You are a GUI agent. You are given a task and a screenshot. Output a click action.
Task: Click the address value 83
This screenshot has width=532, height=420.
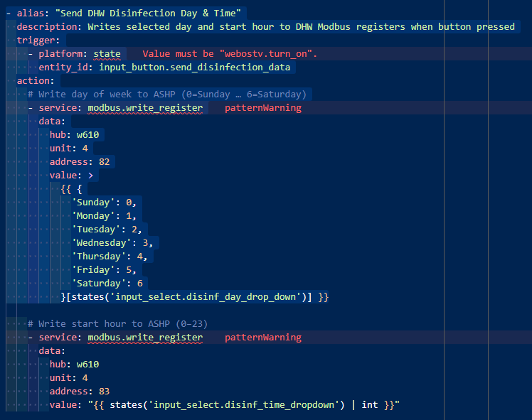(104, 392)
